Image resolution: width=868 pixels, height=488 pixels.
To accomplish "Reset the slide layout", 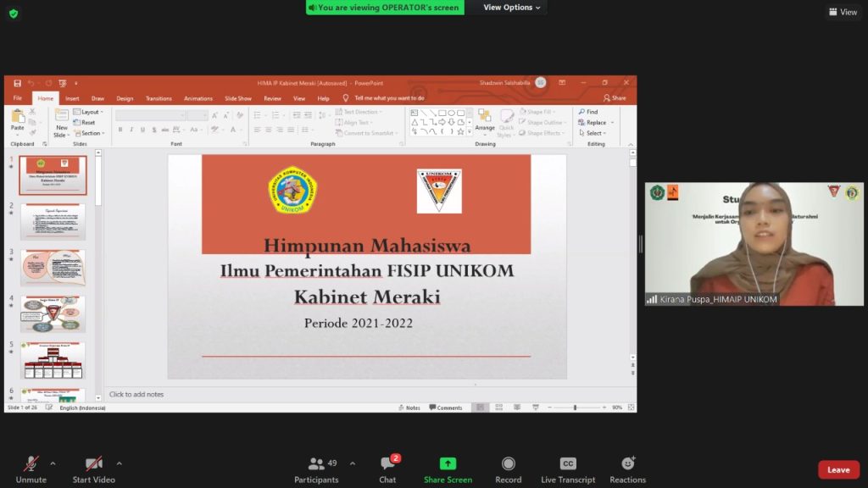I will pos(84,122).
